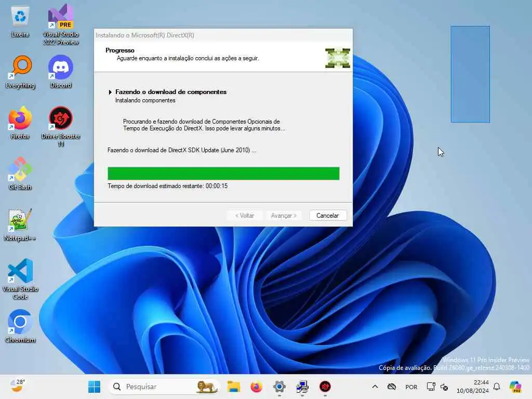Click the 'Instalando componentes' step text

(x=145, y=100)
